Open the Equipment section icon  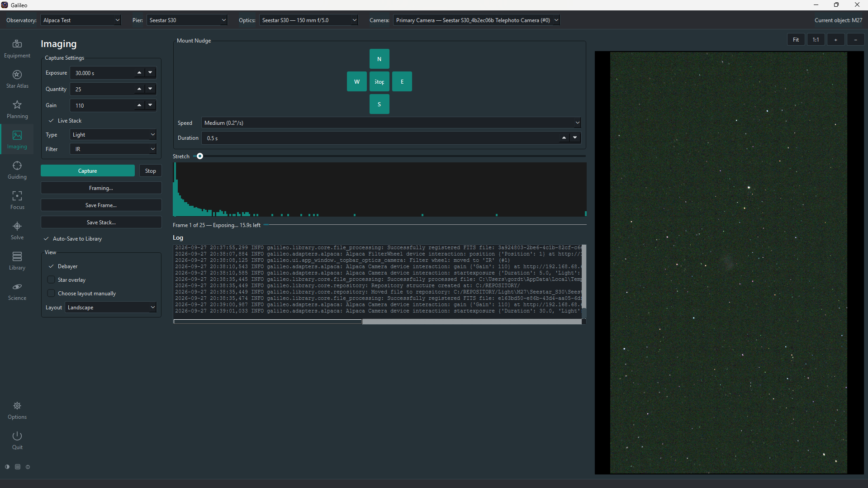coord(17,44)
